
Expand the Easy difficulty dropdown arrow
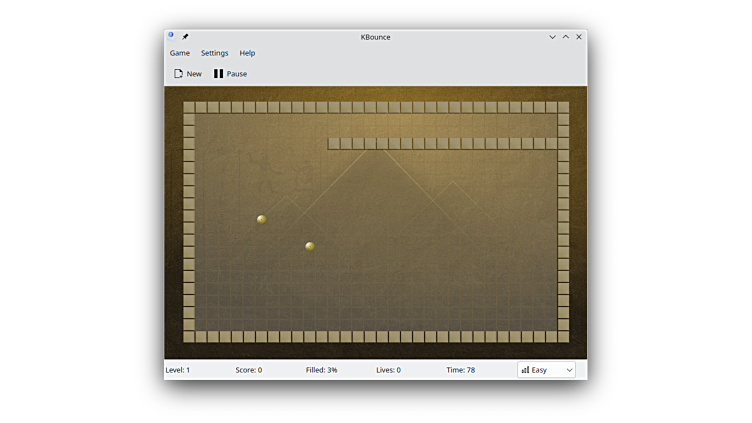tap(569, 370)
